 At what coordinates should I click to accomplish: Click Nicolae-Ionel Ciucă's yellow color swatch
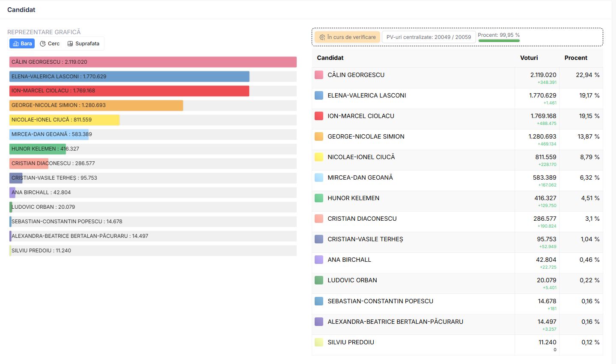tap(319, 157)
